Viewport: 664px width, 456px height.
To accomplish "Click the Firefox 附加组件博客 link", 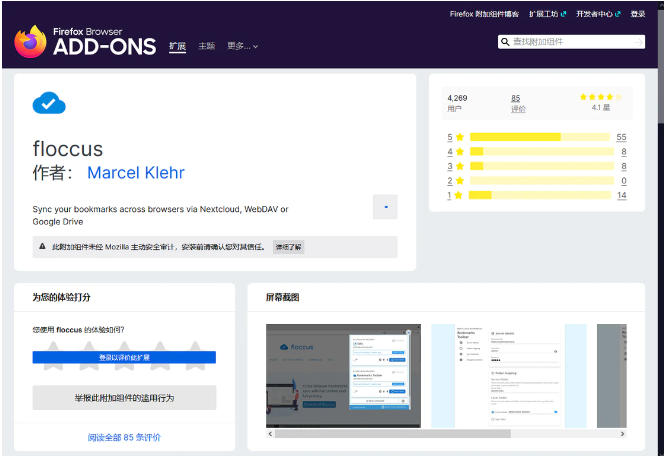I will (484, 14).
